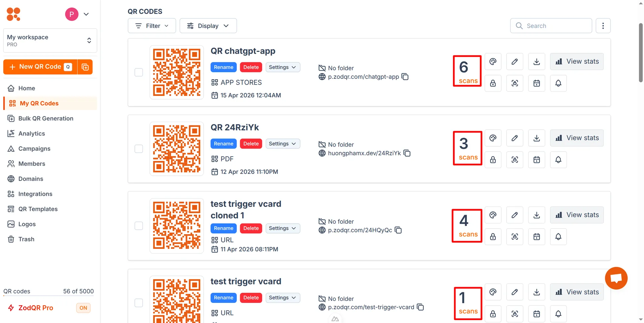Open the chat support bubble
This screenshot has height=323, width=644.
point(616,278)
